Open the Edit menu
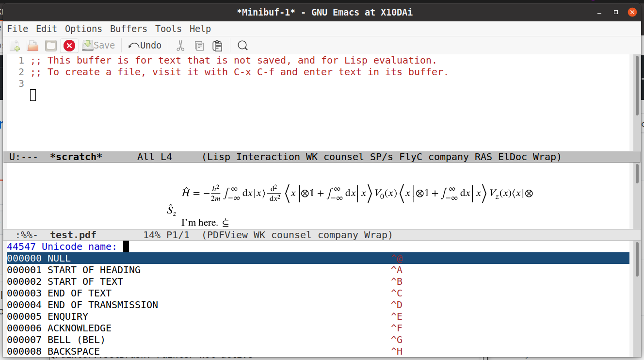Screen dimensions: 644x360 46,29
